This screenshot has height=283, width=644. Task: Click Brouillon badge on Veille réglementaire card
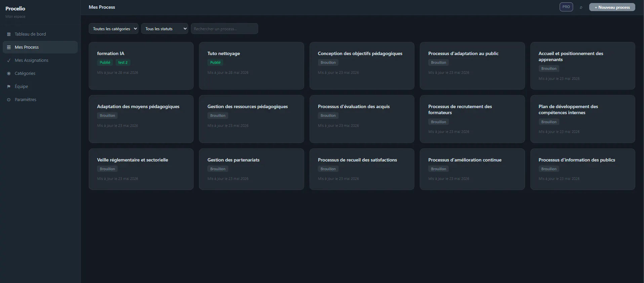point(107,169)
